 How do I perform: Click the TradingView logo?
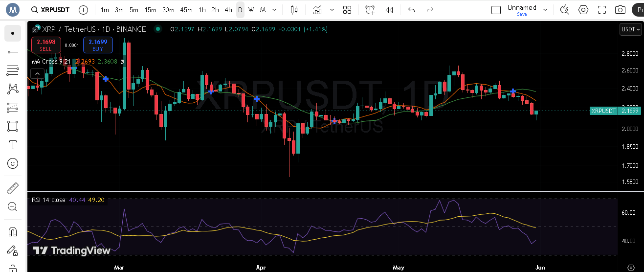pos(72,250)
